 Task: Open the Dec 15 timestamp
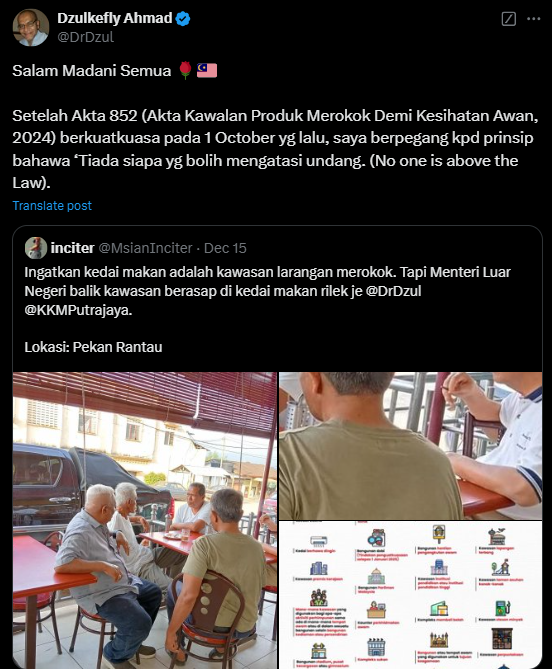tap(225, 248)
